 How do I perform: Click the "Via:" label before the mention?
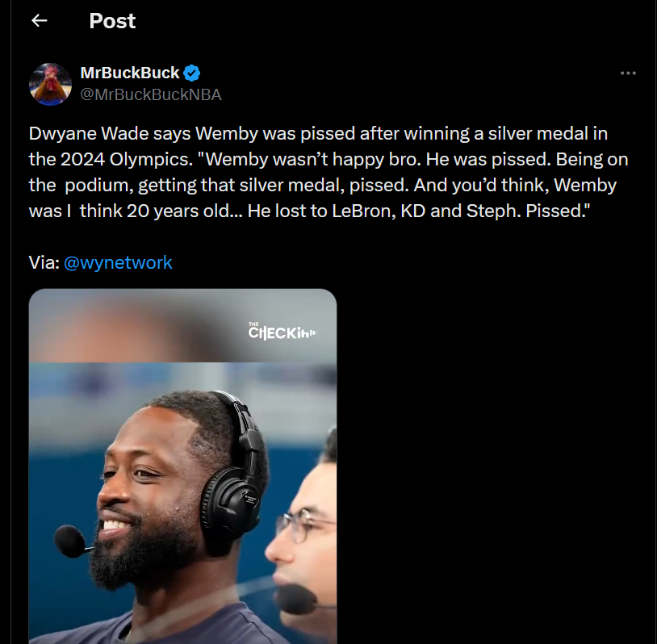tap(44, 263)
